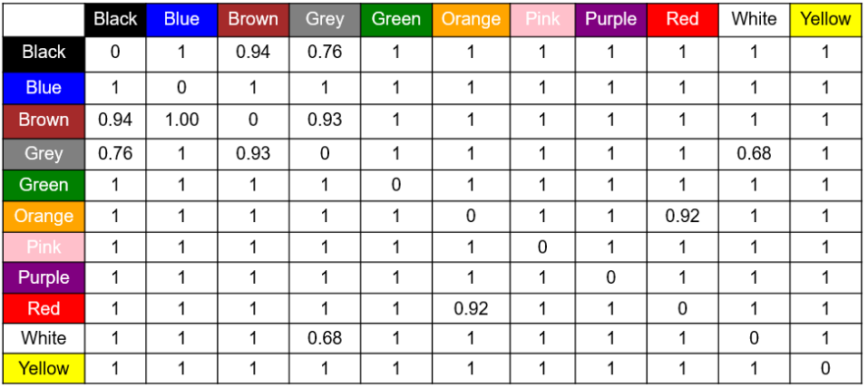Viewport: 868px width, 388px height.
Task: Select the 0.68 cell in the Grey row
Action: coord(754,153)
